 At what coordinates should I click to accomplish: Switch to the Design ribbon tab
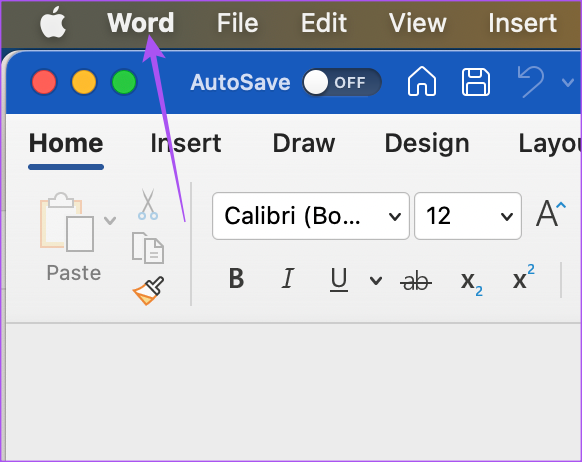pyautogui.click(x=427, y=143)
